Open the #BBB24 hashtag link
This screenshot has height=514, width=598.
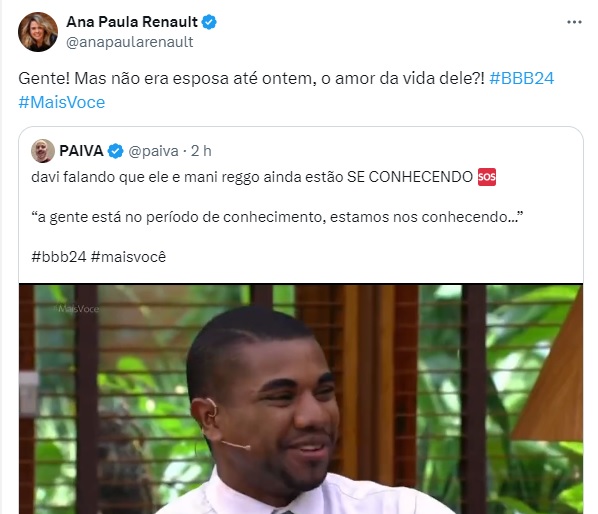[x=521, y=78]
